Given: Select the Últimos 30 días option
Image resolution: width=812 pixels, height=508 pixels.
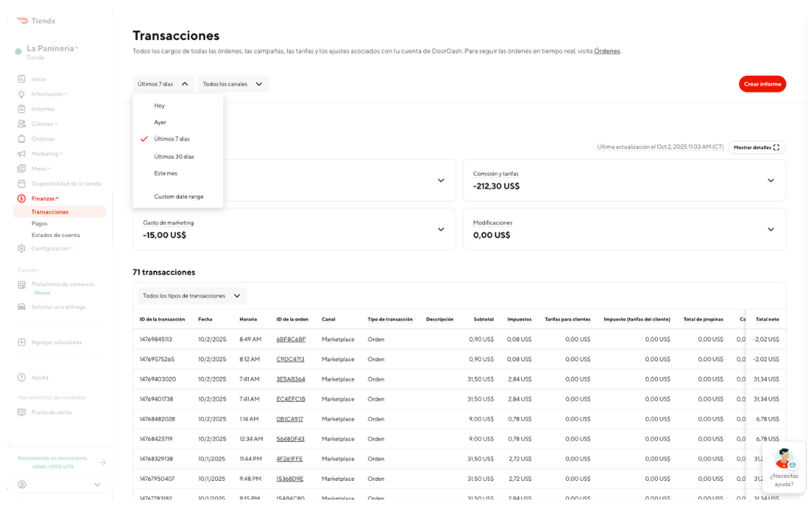Looking at the screenshot, I should click(175, 155).
